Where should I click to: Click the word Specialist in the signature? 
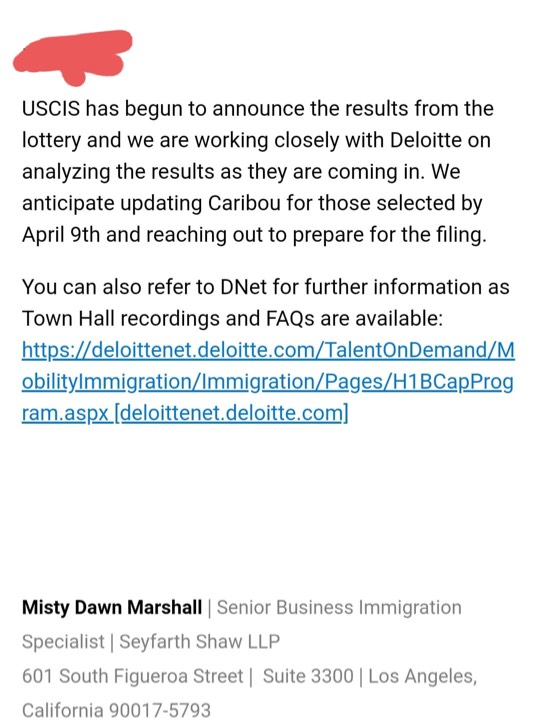click(63, 642)
